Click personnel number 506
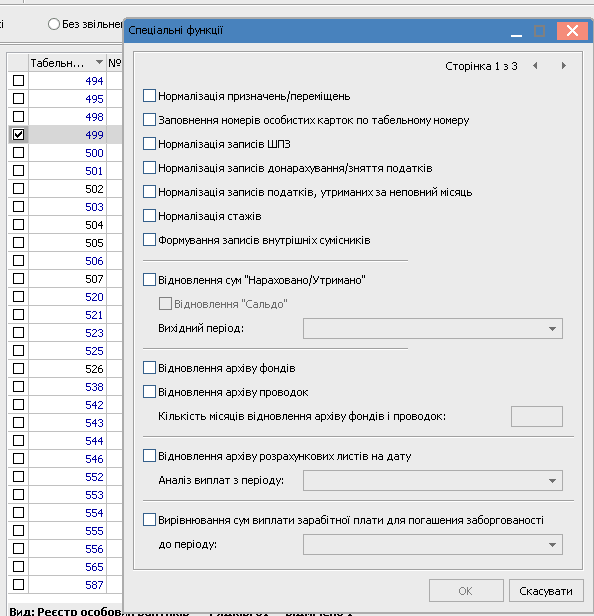The image size is (594, 616). tap(94, 261)
